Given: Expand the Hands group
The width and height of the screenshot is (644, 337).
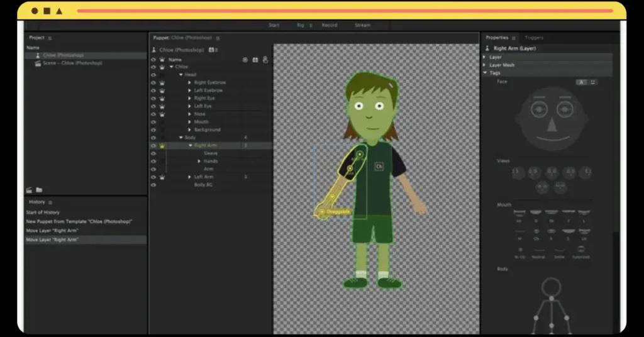Looking at the screenshot, I should [199, 162].
